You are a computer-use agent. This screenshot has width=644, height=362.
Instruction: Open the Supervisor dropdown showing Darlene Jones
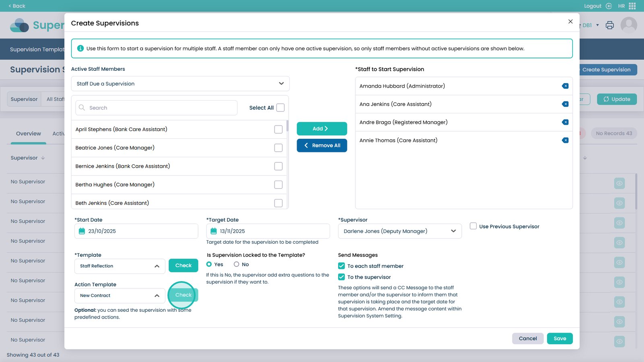(400, 231)
